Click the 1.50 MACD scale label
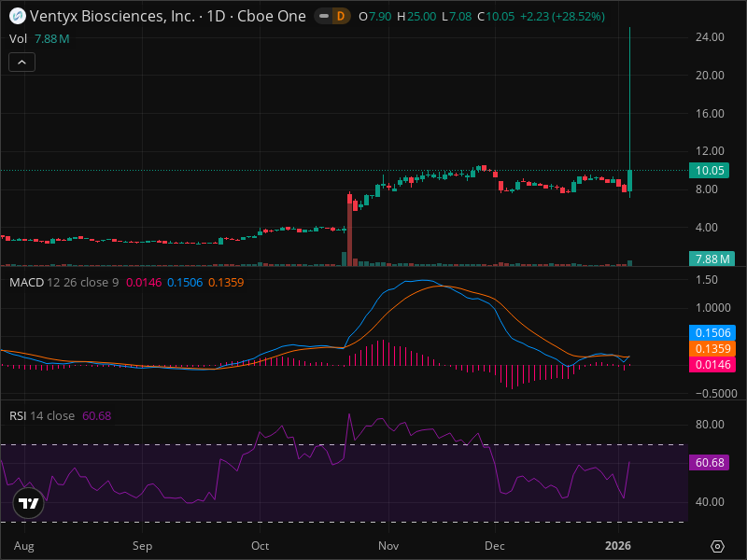The image size is (747, 560). [706, 279]
